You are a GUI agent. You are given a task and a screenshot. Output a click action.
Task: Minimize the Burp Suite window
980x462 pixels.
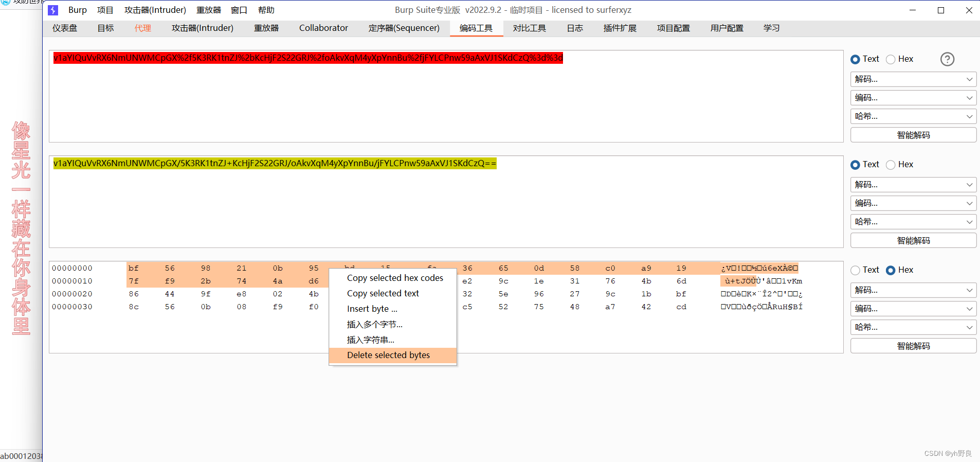coord(913,10)
